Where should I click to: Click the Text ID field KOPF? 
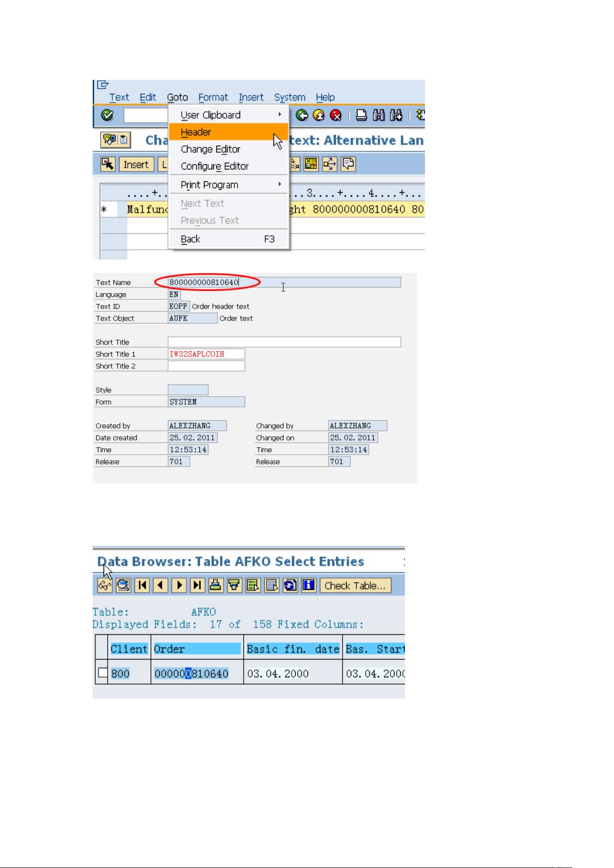pos(179,306)
